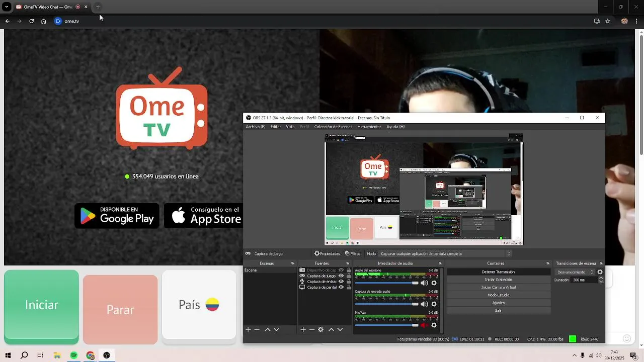644x362 pixels.
Task: Mute the Captura de entrada audio channel
Action: tap(424, 304)
